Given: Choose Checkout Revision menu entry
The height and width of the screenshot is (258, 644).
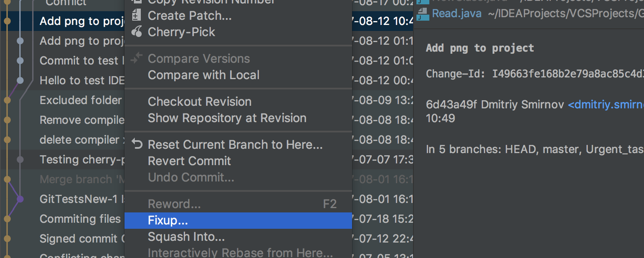Looking at the screenshot, I should pyautogui.click(x=200, y=102).
